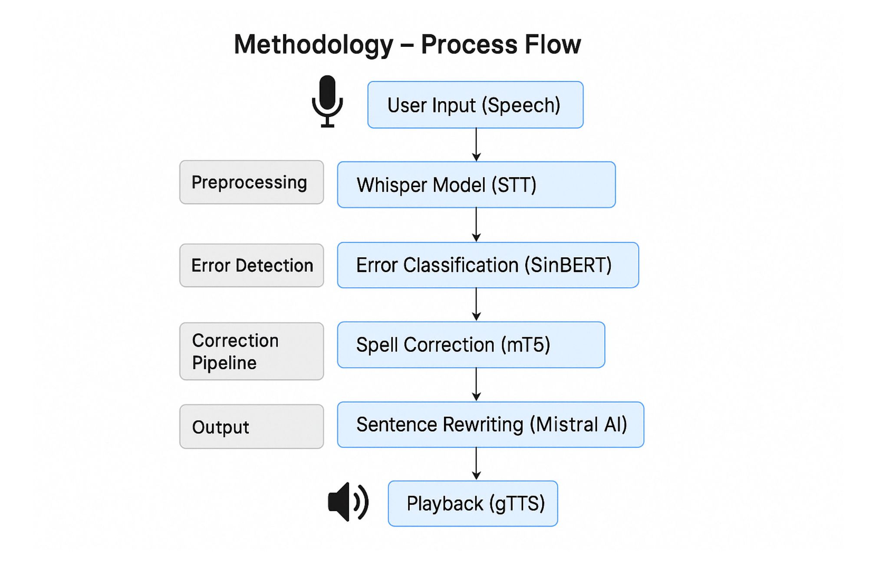Click the Output stage label
879x588 pixels.
click(x=251, y=427)
